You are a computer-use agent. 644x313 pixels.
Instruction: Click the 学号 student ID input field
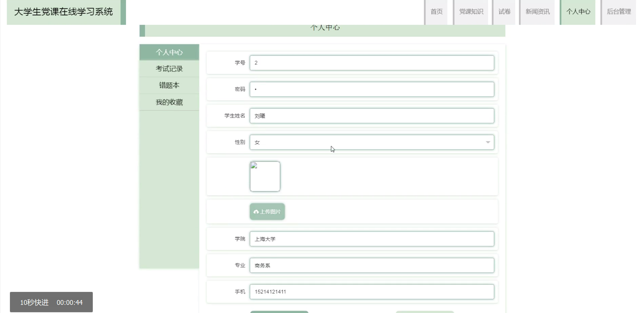tap(371, 63)
